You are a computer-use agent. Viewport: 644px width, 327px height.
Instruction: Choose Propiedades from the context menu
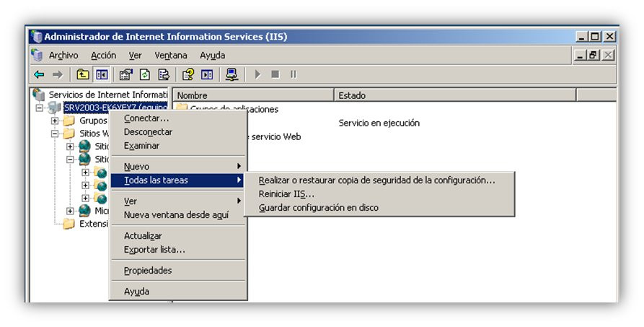(179, 270)
